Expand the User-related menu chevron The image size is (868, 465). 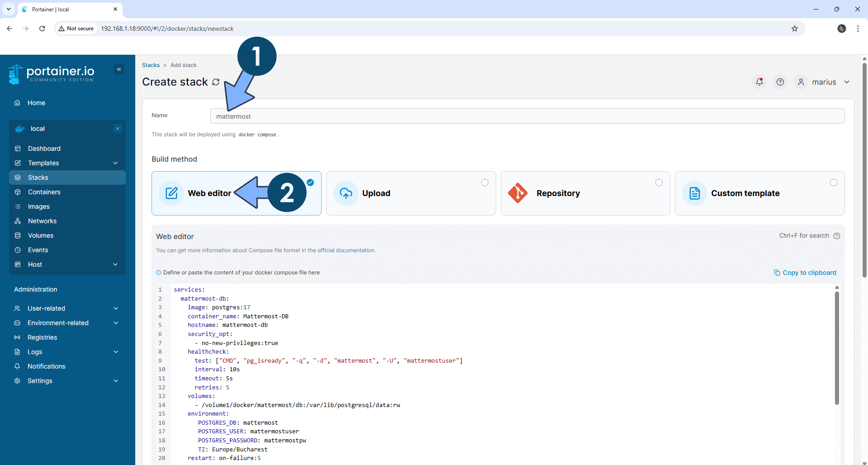click(116, 308)
